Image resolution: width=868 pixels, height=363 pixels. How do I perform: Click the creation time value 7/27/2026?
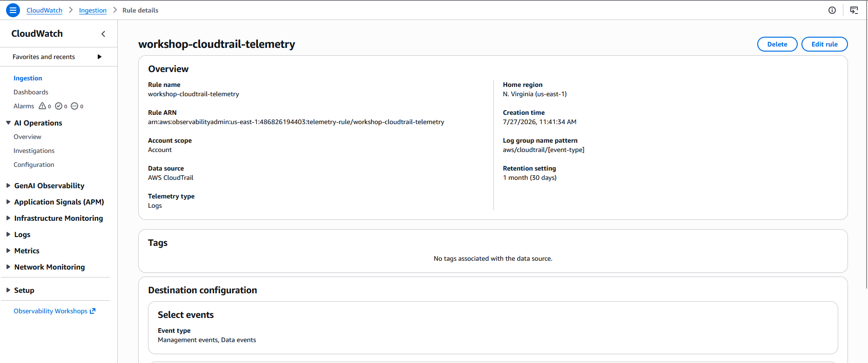tap(540, 122)
